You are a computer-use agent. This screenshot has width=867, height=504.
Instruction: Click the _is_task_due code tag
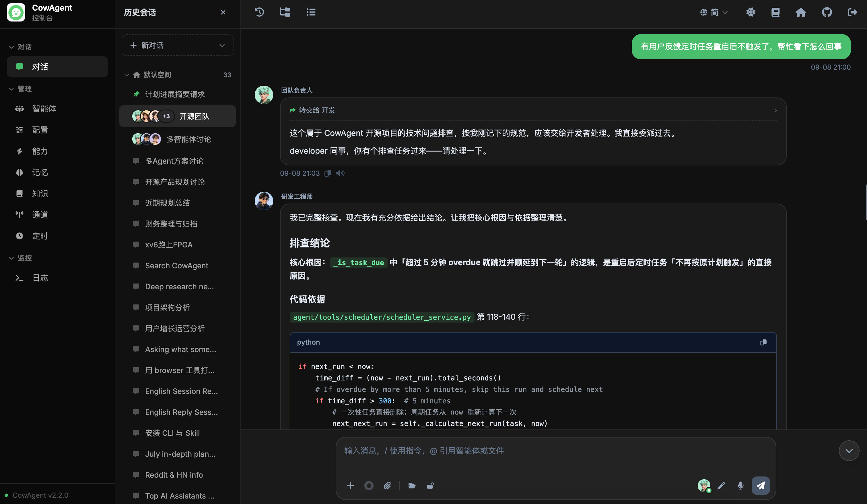pyautogui.click(x=359, y=263)
